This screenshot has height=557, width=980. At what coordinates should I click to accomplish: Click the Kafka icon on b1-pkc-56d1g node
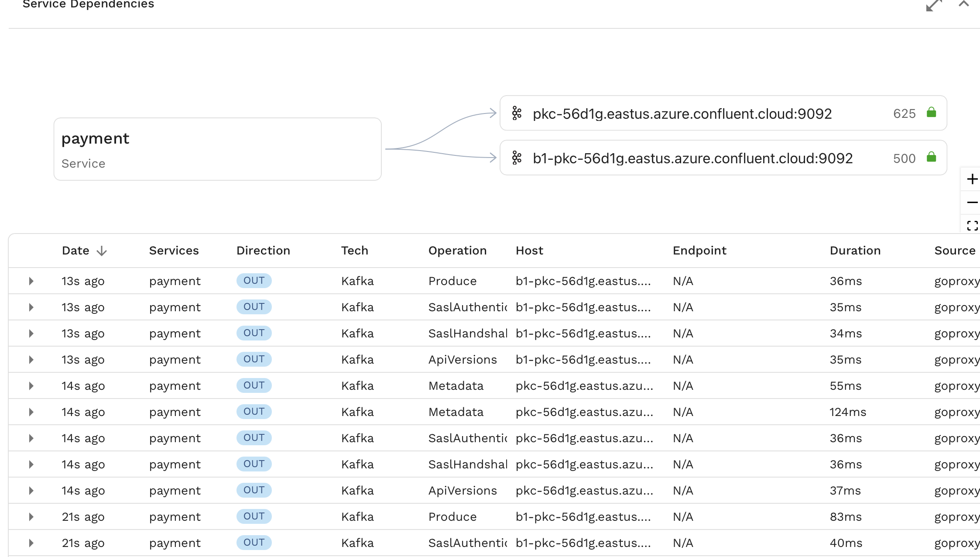[517, 158]
